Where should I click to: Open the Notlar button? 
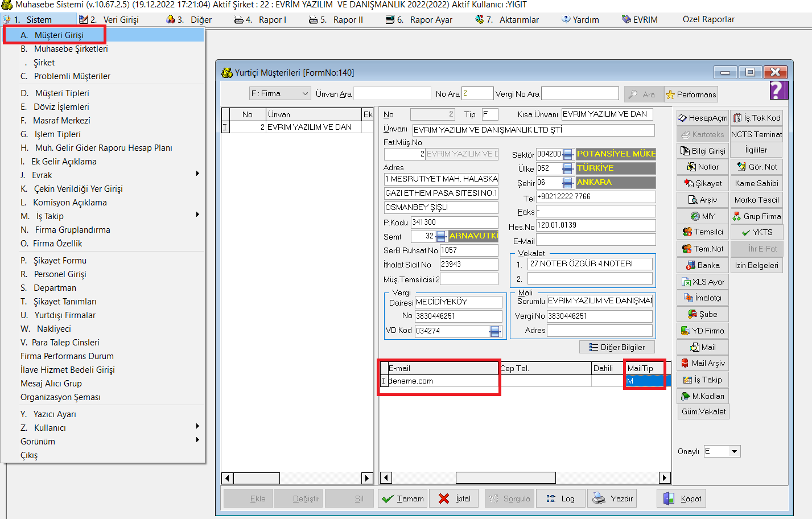[x=703, y=167]
